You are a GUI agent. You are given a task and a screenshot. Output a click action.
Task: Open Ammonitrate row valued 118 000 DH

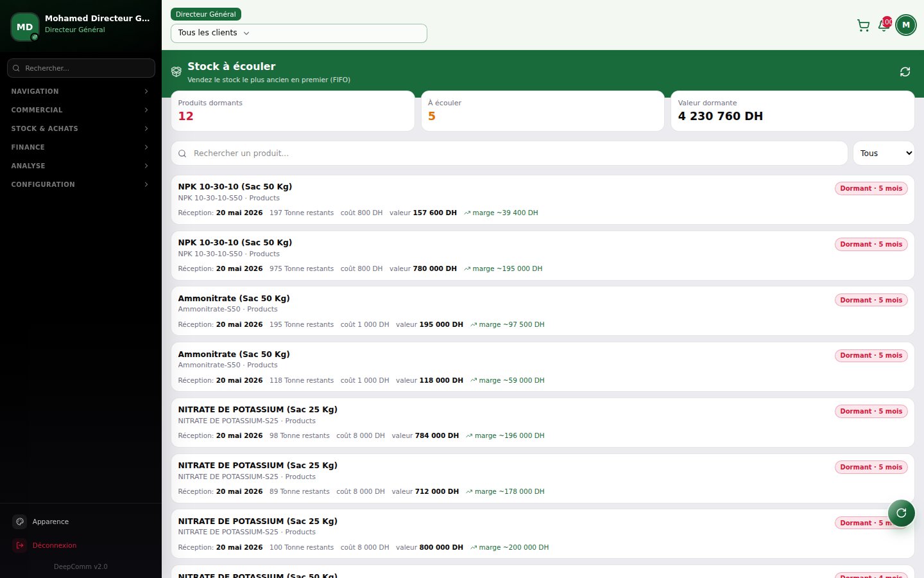coord(543,367)
